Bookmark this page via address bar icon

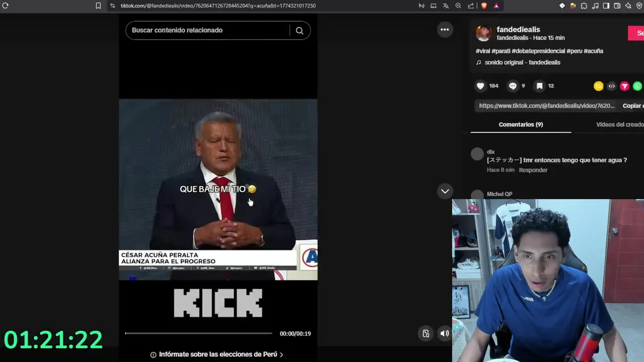tap(98, 6)
